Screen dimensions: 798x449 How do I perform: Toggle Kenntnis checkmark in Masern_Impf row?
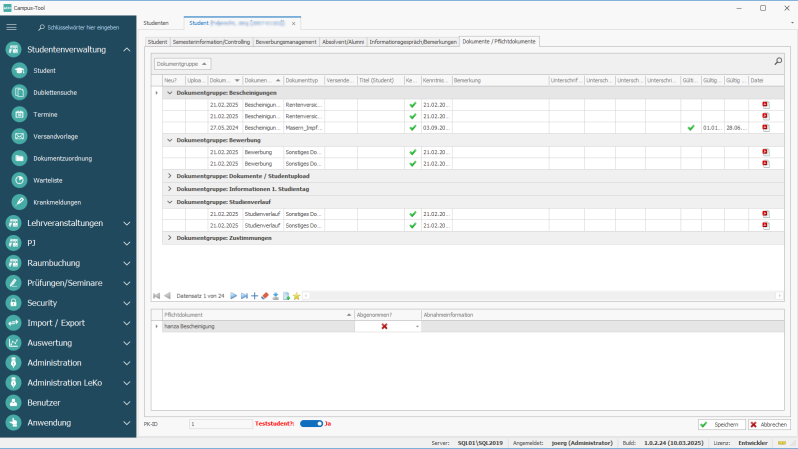pos(413,128)
